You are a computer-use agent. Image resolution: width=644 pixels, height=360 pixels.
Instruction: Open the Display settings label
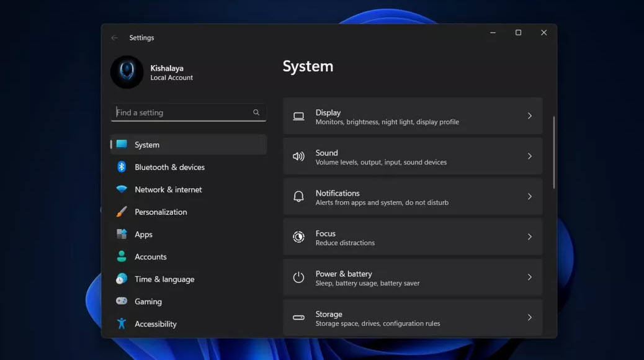coord(328,112)
